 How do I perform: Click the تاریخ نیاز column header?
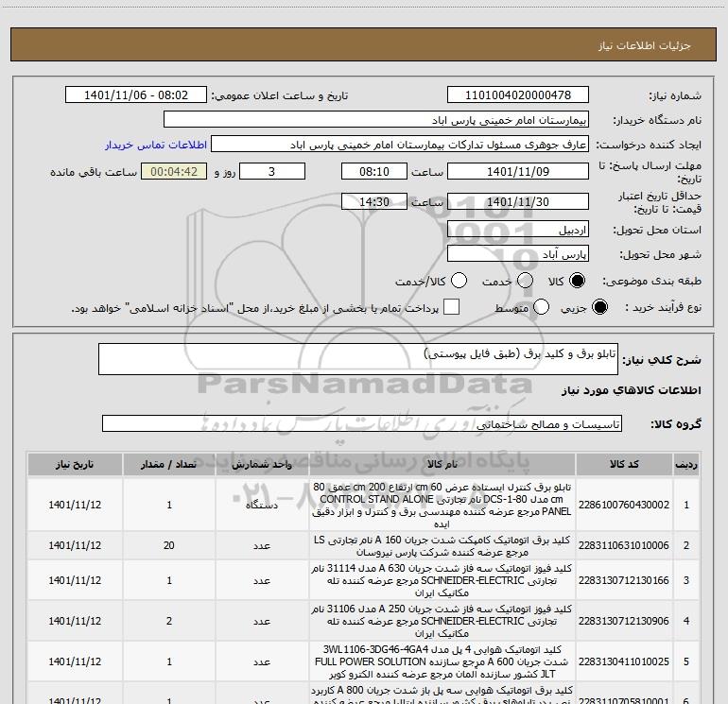[75, 464]
